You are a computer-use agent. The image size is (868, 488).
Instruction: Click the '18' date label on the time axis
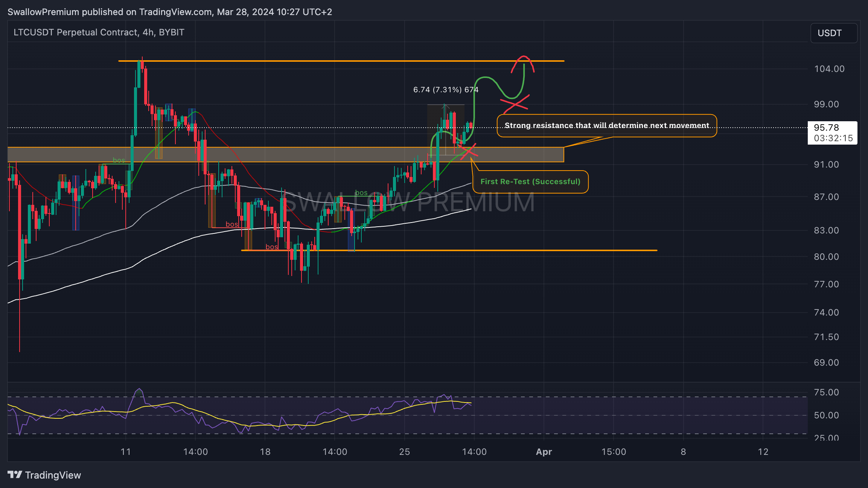pos(265,452)
